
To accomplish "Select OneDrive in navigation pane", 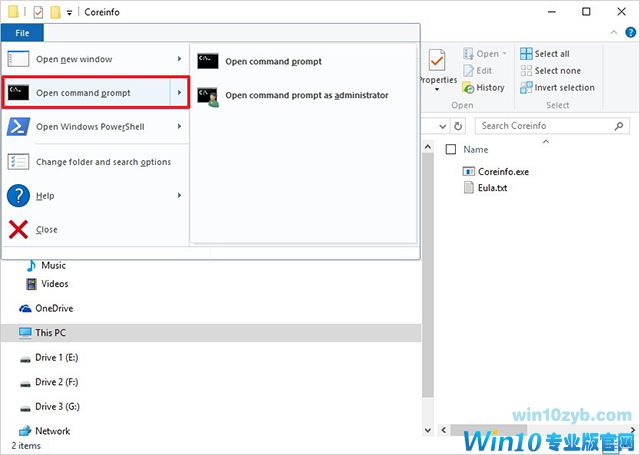I will [46, 309].
